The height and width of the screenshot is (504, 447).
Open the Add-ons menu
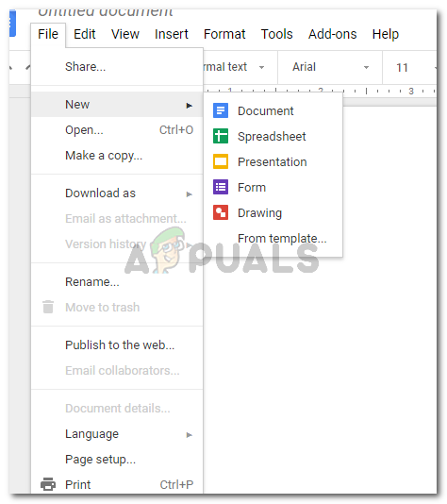332,34
